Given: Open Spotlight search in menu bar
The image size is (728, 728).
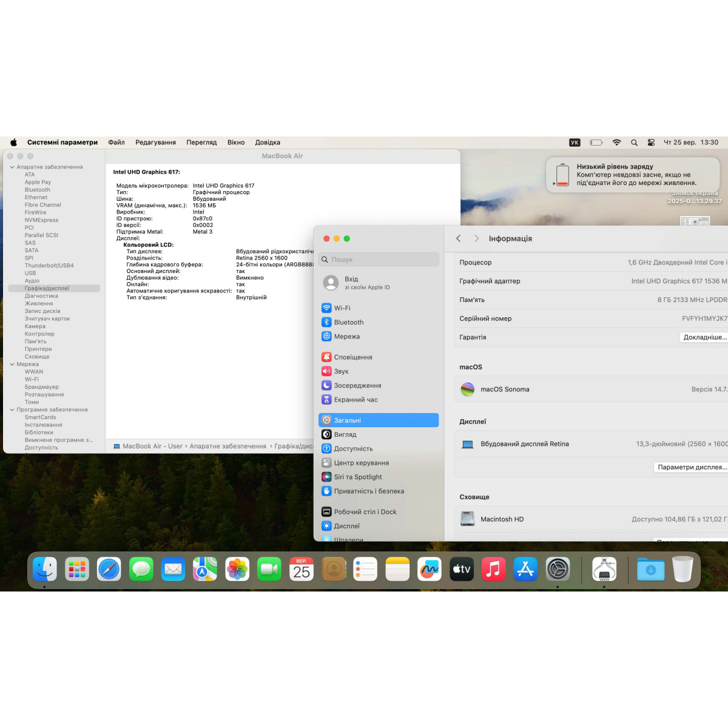Looking at the screenshot, I should pos(634,143).
